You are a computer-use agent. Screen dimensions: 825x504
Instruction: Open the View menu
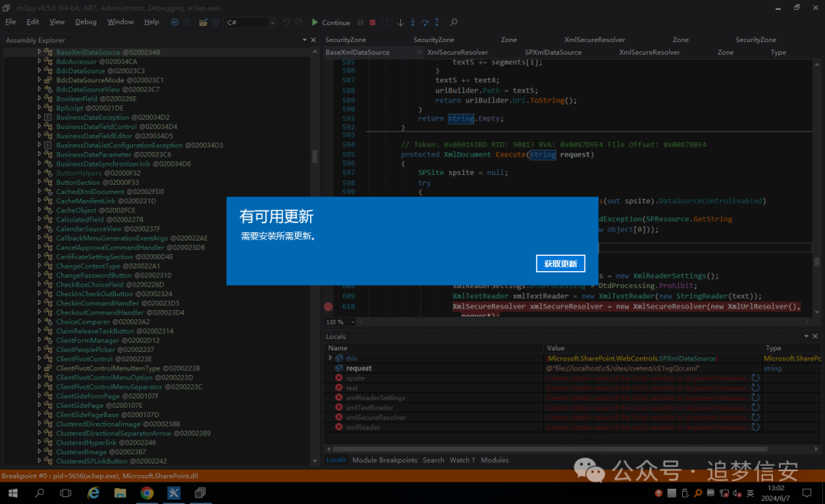click(x=57, y=22)
